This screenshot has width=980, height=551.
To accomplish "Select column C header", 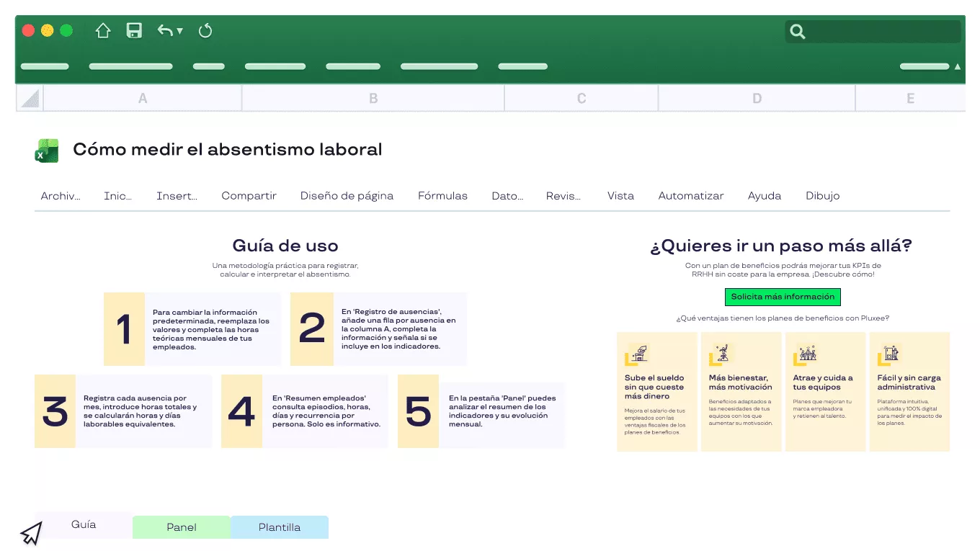I will click(x=582, y=98).
